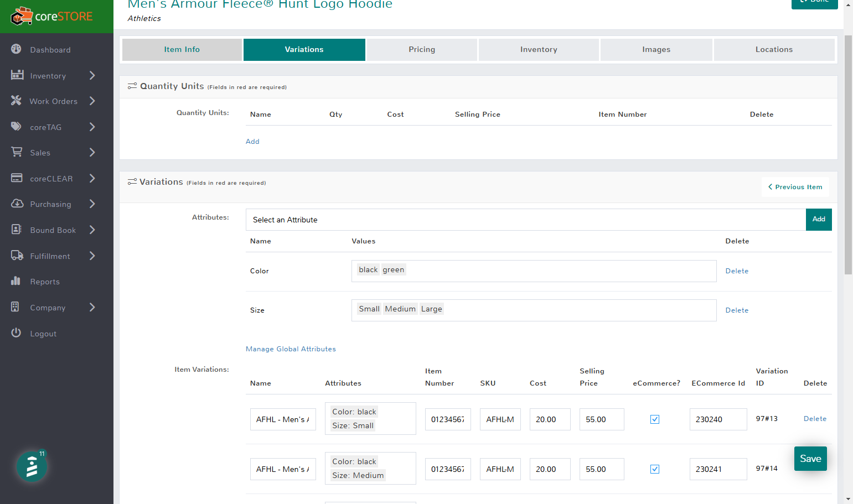Click the Logout power icon
This screenshot has width=853, height=504.
tap(16, 333)
